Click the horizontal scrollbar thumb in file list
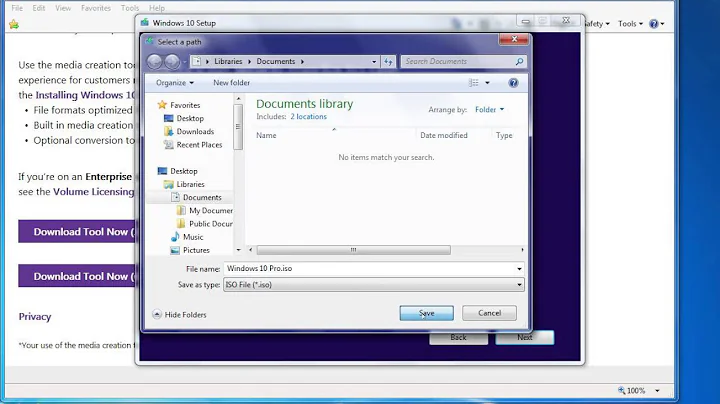Viewport: 720px width, 404px height. click(x=354, y=250)
